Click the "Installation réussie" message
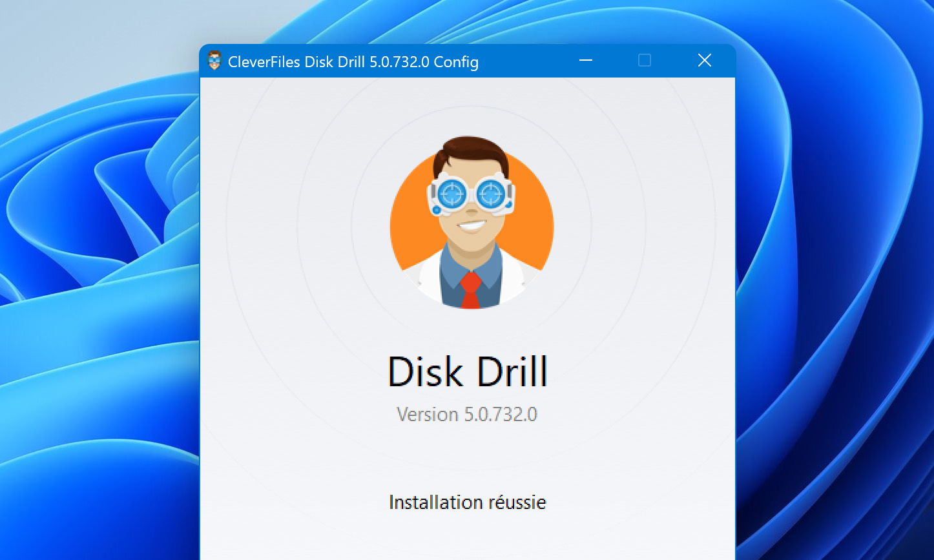The width and height of the screenshot is (934, 560). click(468, 502)
